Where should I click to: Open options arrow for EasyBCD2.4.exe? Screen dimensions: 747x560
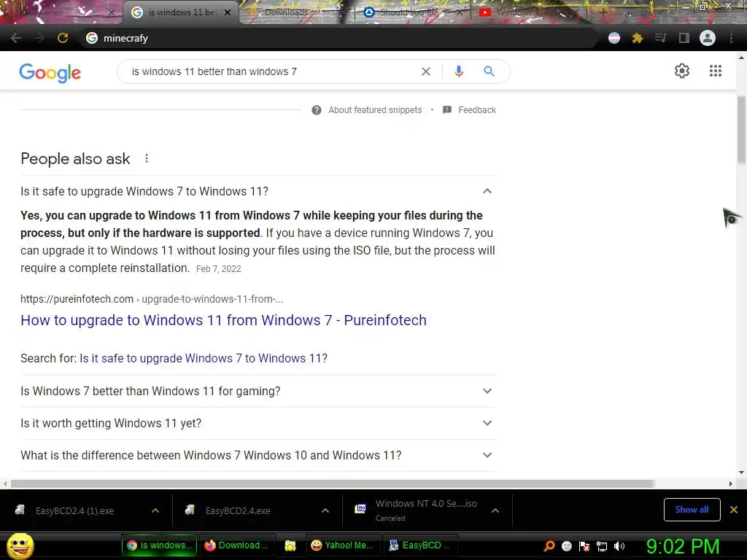(325, 510)
